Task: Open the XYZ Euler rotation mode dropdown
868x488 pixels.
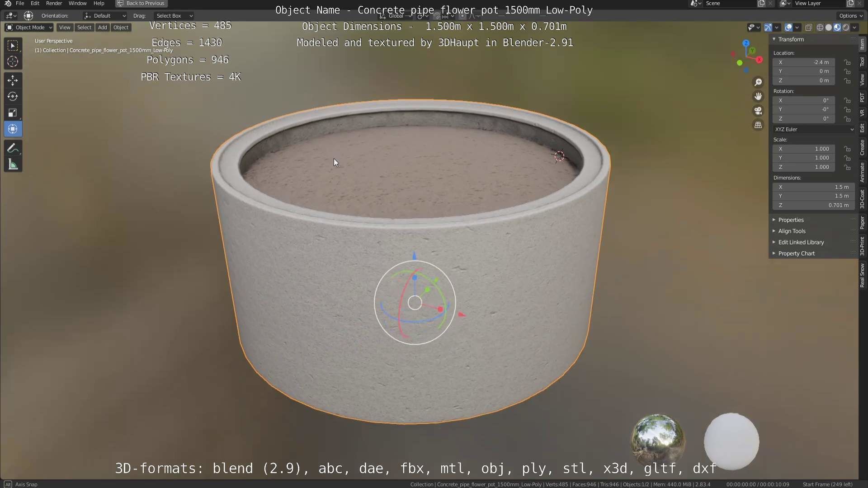Action: [x=814, y=129]
